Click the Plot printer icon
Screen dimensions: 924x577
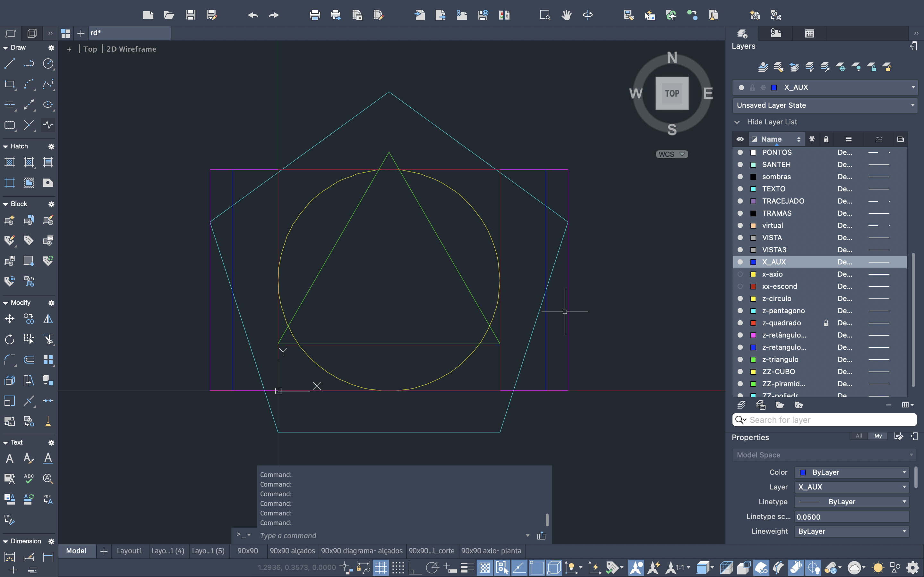[x=315, y=15]
